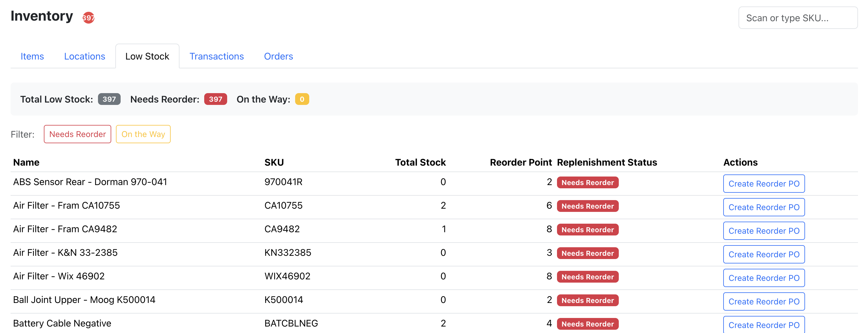Toggle the On the Way filter
868x333 pixels.
pos(143,134)
